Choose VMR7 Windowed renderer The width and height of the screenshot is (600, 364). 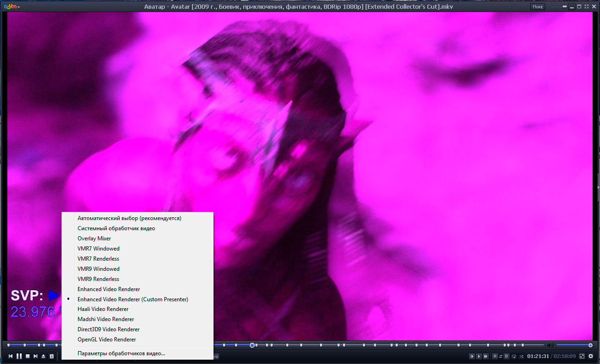(x=138, y=249)
